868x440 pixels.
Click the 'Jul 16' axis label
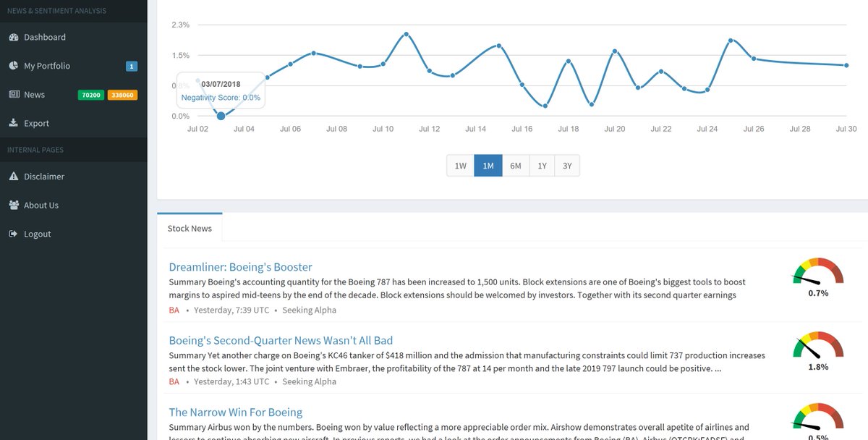[x=522, y=129]
